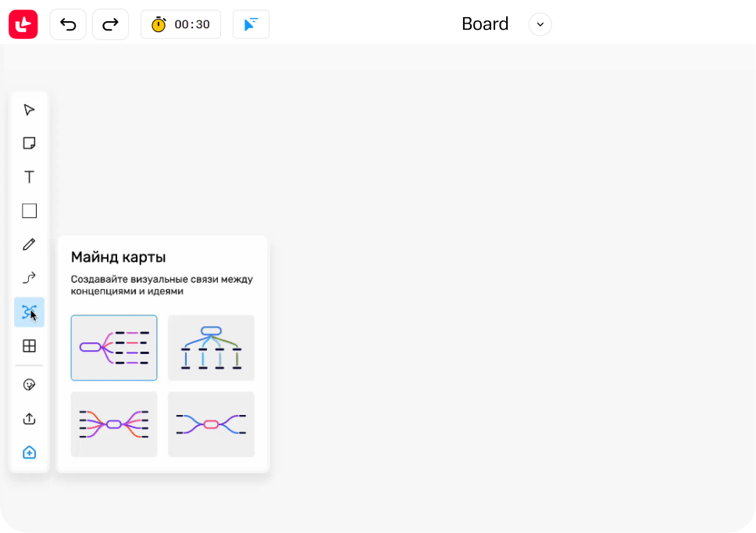Viewport: 756px width, 533px height.
Task: Select the rectangle shape tool
Action: (29, 211)
